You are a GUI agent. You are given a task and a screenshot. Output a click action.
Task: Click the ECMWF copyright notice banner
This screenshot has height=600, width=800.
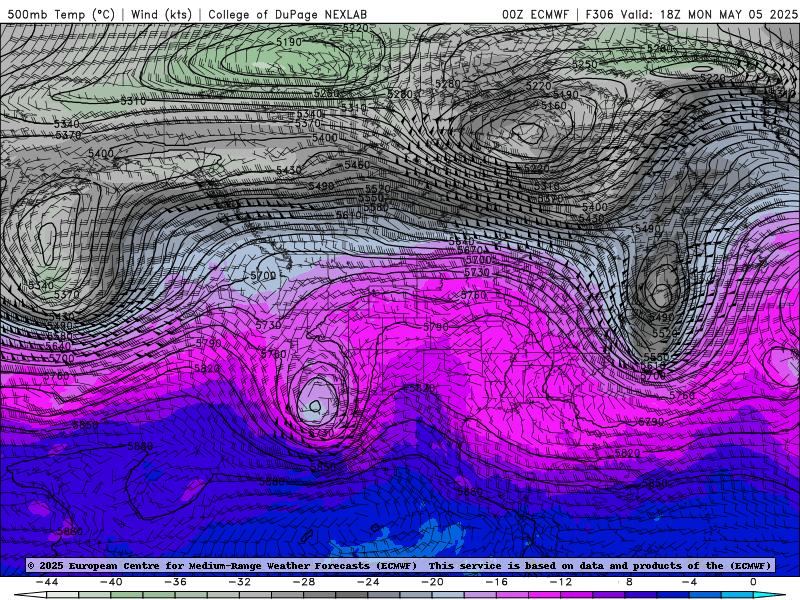[399, 565]
